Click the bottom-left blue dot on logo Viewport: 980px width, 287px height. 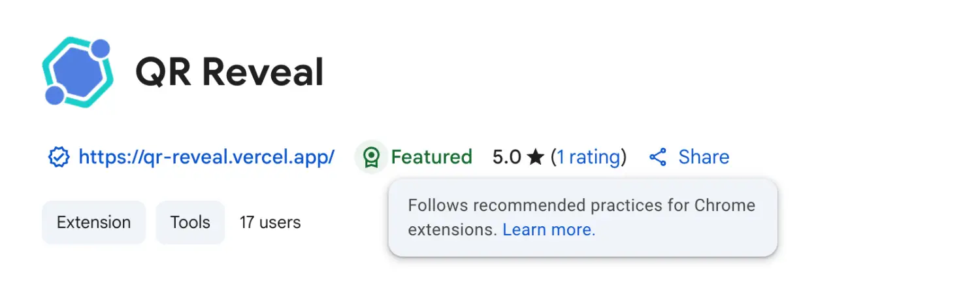pos(54,95)
